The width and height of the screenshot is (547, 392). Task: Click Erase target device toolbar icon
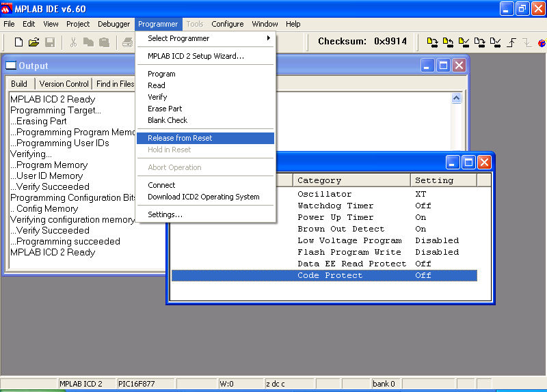point(479,42)
